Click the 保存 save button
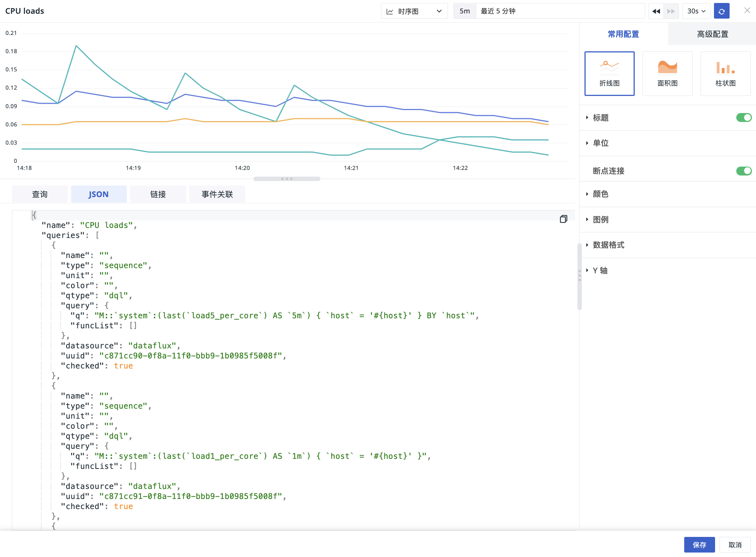 tap(699, 545)
